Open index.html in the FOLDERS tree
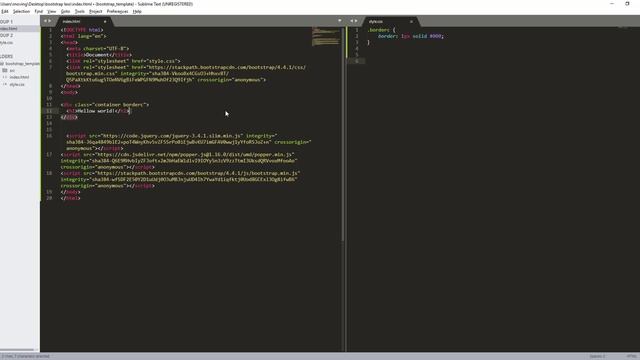The height and width of the screenshot is (360, 640). coord(19,77)
